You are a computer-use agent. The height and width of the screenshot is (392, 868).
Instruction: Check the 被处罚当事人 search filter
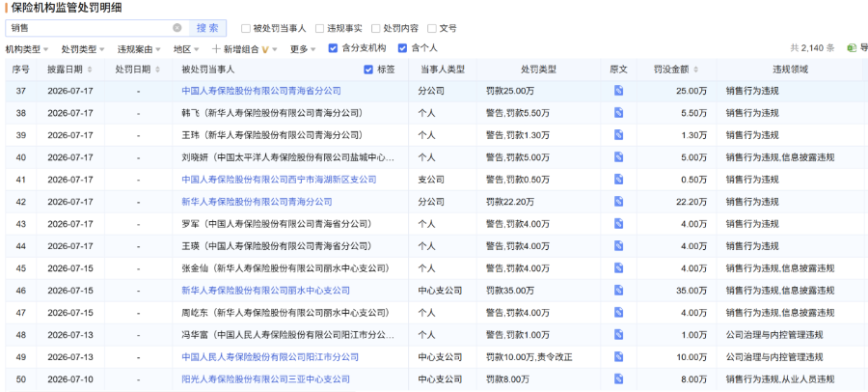click(x=246, y=28)
